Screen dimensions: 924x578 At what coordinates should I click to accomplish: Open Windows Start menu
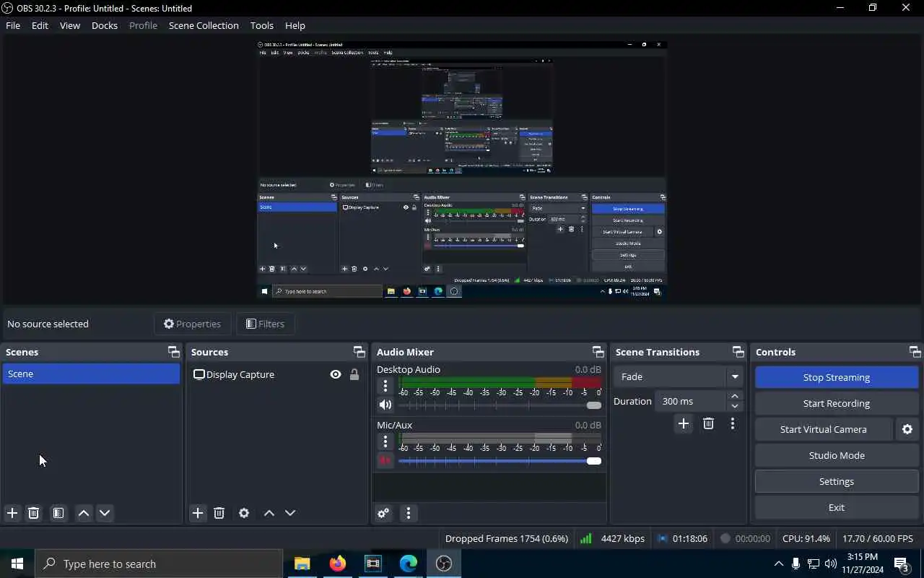tap(17, 564)
